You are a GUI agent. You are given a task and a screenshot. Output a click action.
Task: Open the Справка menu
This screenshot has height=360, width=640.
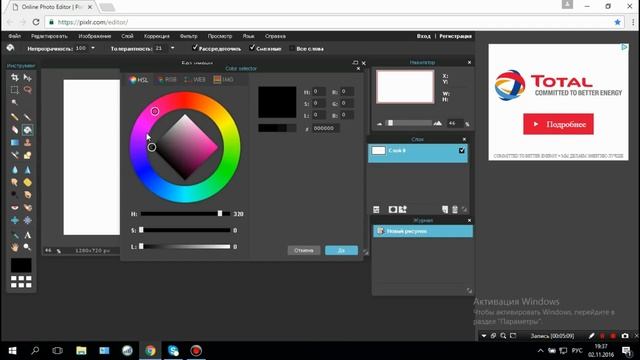point(275,36)
